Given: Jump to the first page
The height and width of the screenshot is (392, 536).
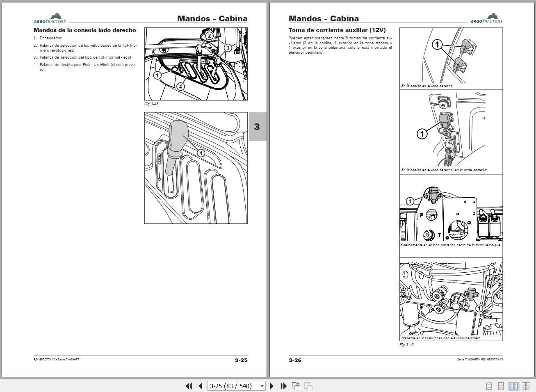Looking at the screenshot, I should point(189,386).
